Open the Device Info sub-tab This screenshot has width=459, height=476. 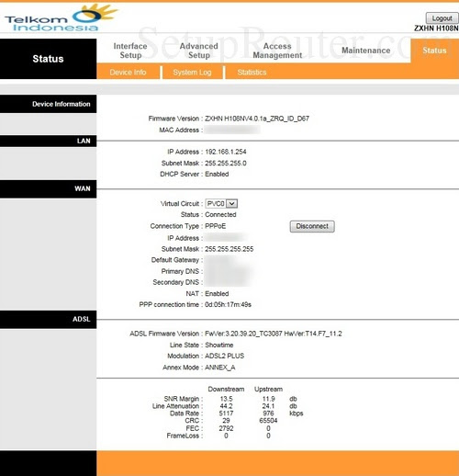pos(128,73)
